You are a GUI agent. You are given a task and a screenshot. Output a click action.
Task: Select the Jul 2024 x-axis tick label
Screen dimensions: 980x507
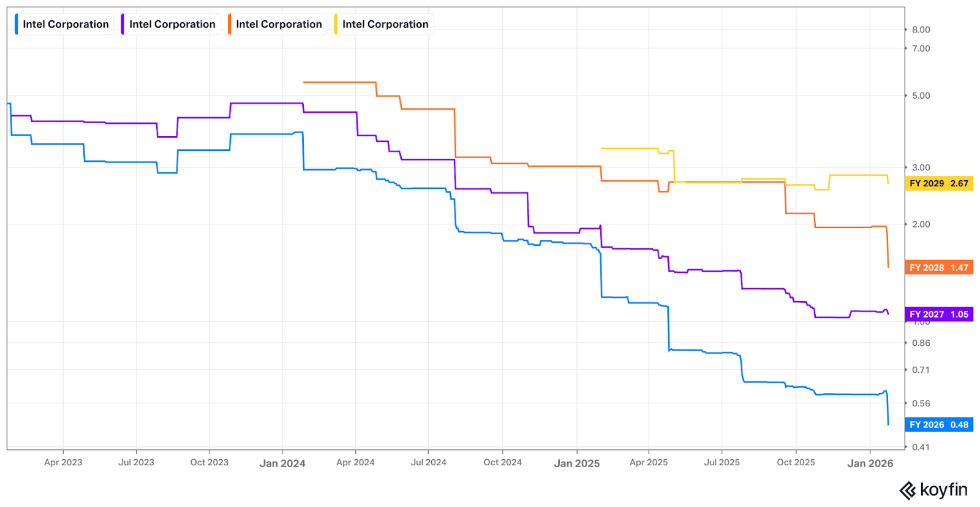(428, 463)
